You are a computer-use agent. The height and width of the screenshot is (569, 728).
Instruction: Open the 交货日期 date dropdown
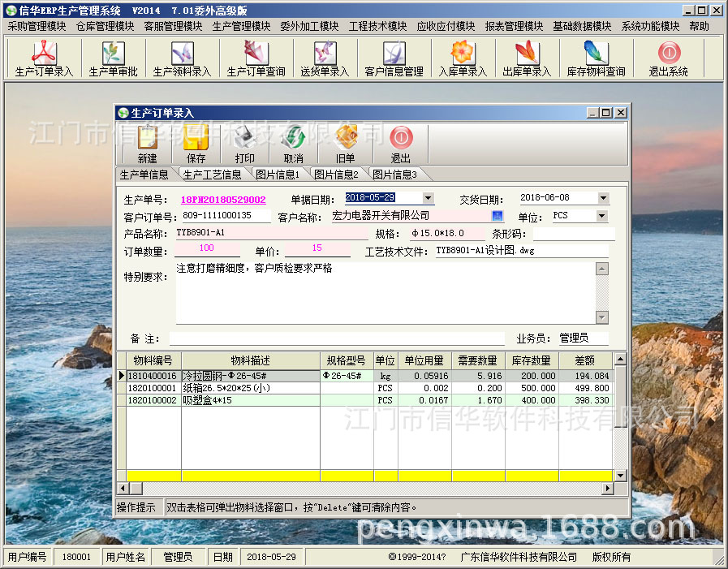[602, 198]
